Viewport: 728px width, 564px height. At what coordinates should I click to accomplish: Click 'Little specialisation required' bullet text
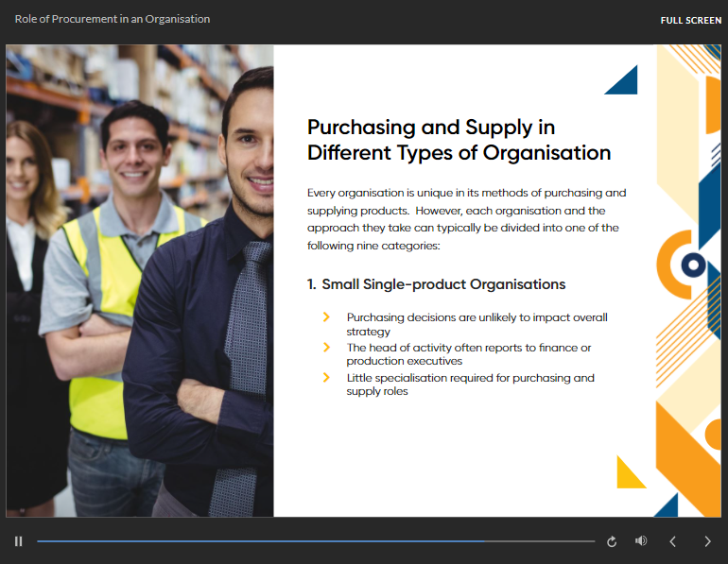pos(470,384)
